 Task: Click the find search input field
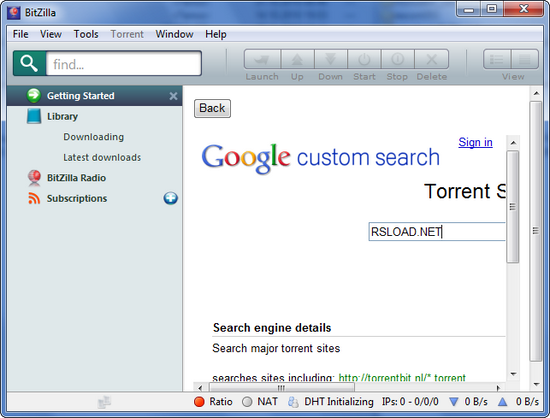tap(124, 63)
